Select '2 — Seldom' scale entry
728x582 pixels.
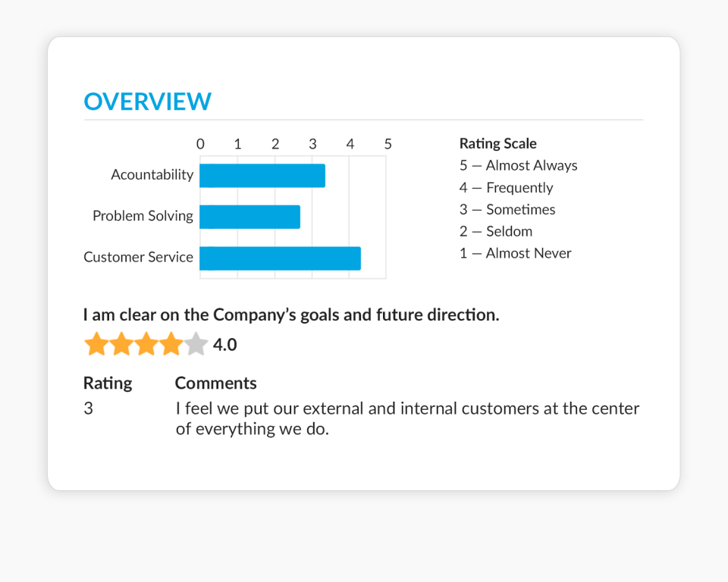(496, 231)
